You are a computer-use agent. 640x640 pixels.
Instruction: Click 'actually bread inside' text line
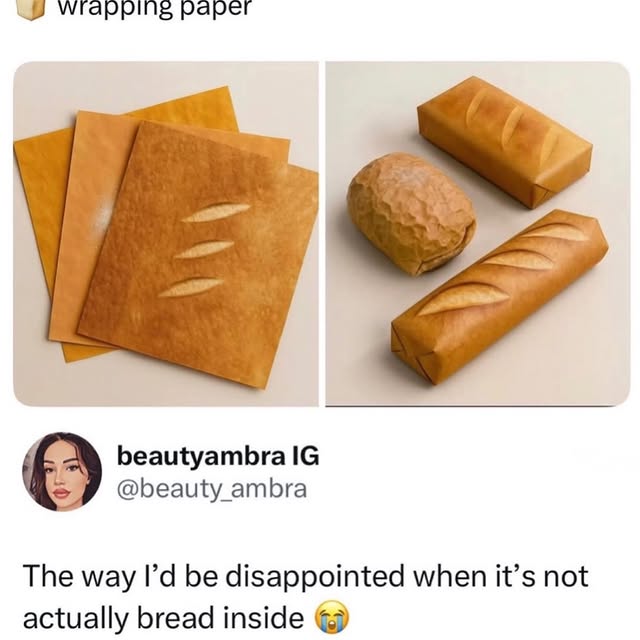pyautogui.click(x=164, y=618)
